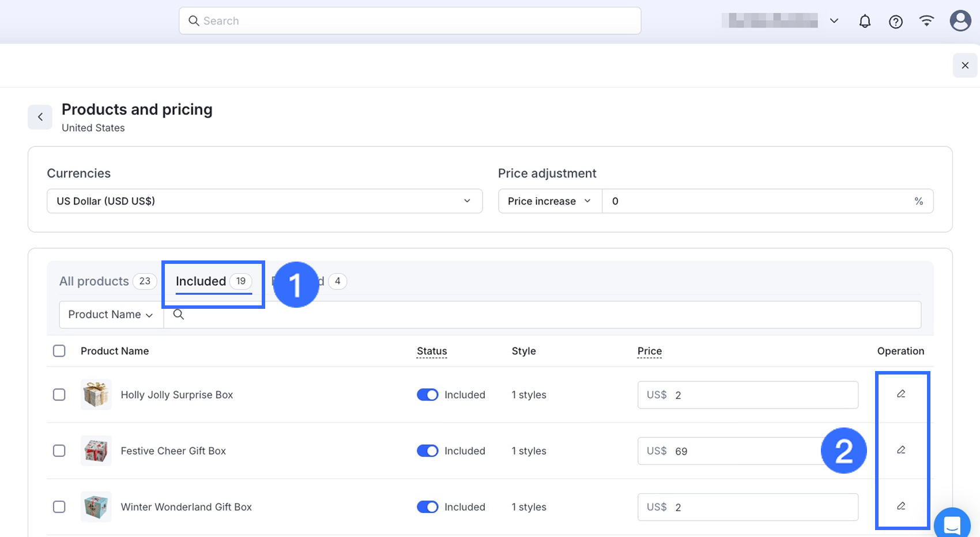Check the Festive Cheer Gift Box checkbox
The width and height of the screenshot is (980, 537).
[x=59, y=451]
